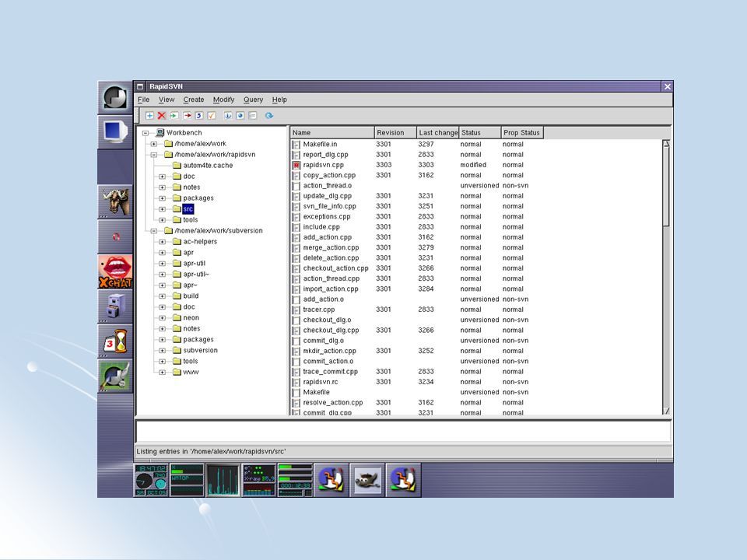Select the apr-util~ folder in the tree
Image resolution: width=747 pixels, height=560 pixels.
pos(196,275)
